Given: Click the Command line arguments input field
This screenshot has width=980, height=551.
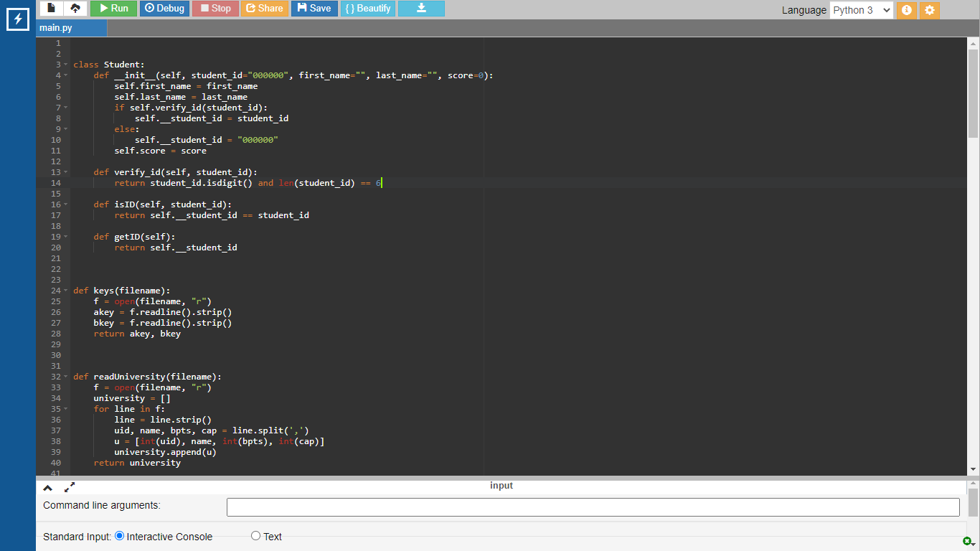Looking at the screenshot, I should point(593,507).
